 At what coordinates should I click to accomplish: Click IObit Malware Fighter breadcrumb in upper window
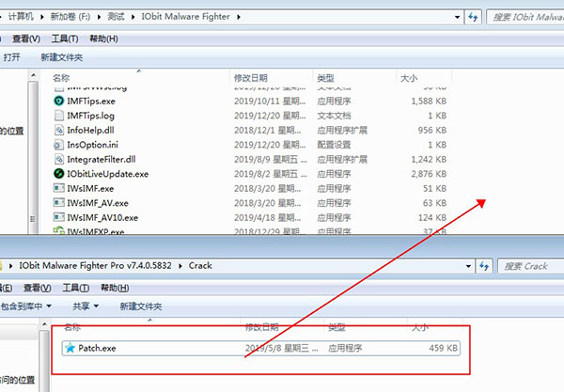tap(185, 17)
